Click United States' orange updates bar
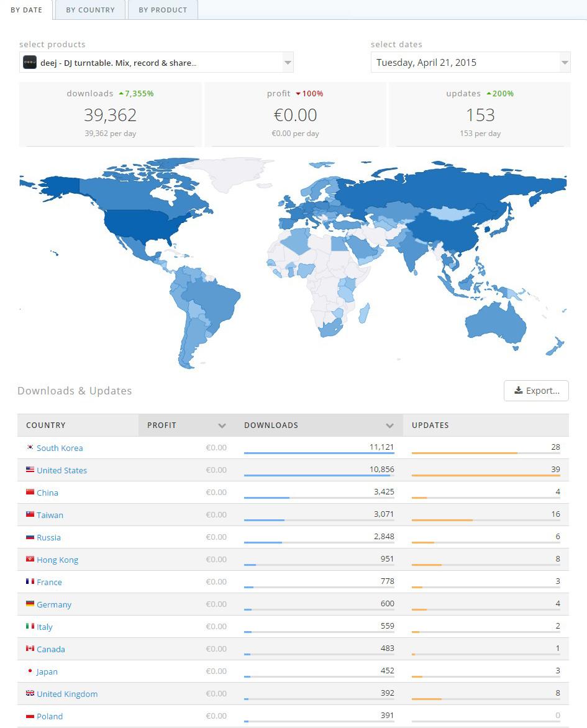This screenshot has height=728, width=587. tap(486, 475)
